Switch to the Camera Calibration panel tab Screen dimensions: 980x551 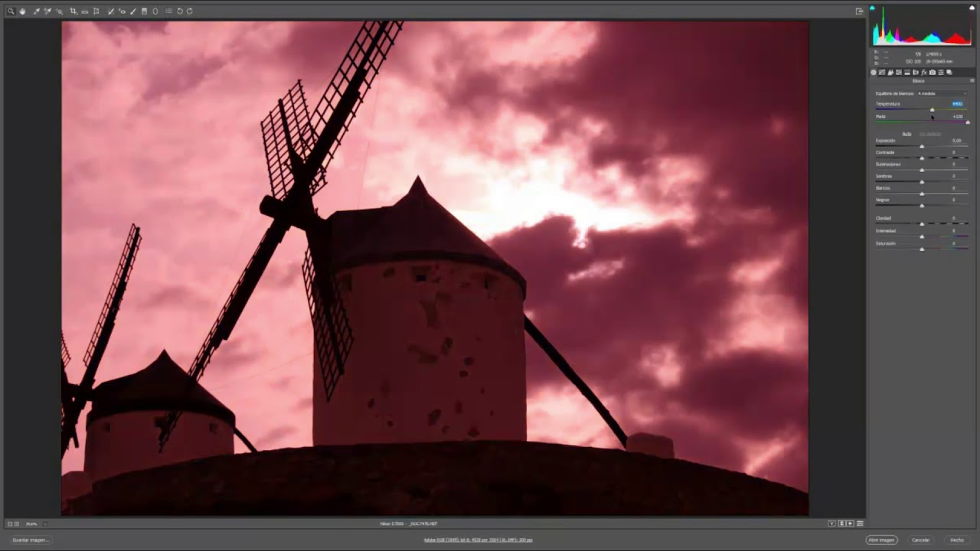(x=933, y=73)
